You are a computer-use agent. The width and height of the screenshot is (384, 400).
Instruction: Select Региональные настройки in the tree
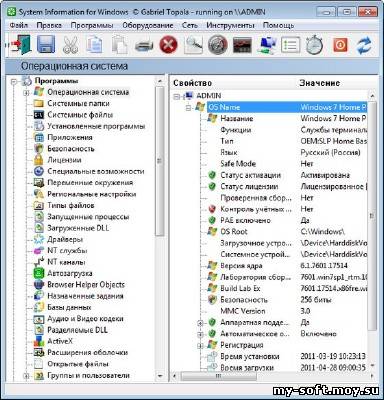pos(92,194)
